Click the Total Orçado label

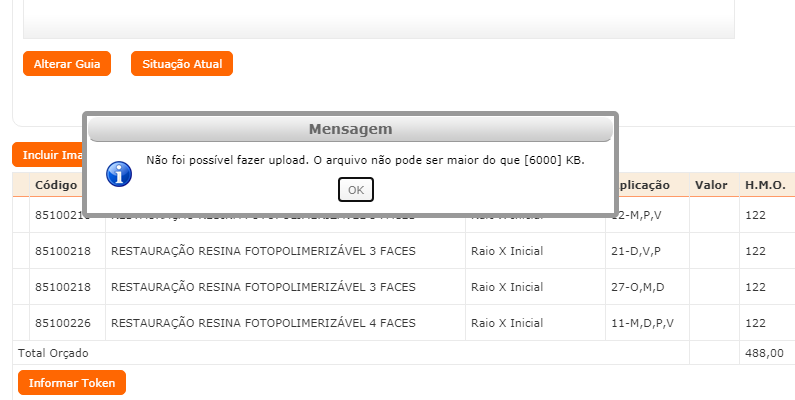tap(54, 353)
